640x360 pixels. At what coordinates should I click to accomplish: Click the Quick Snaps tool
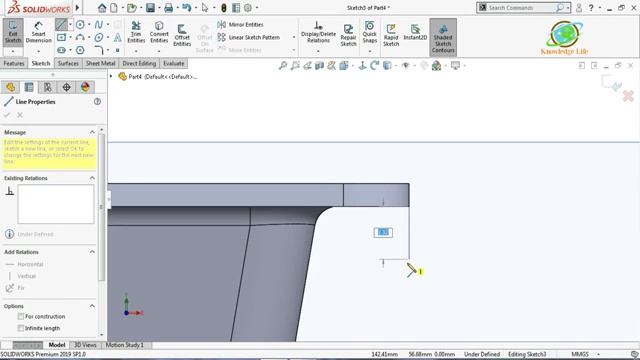click(369, 32)
